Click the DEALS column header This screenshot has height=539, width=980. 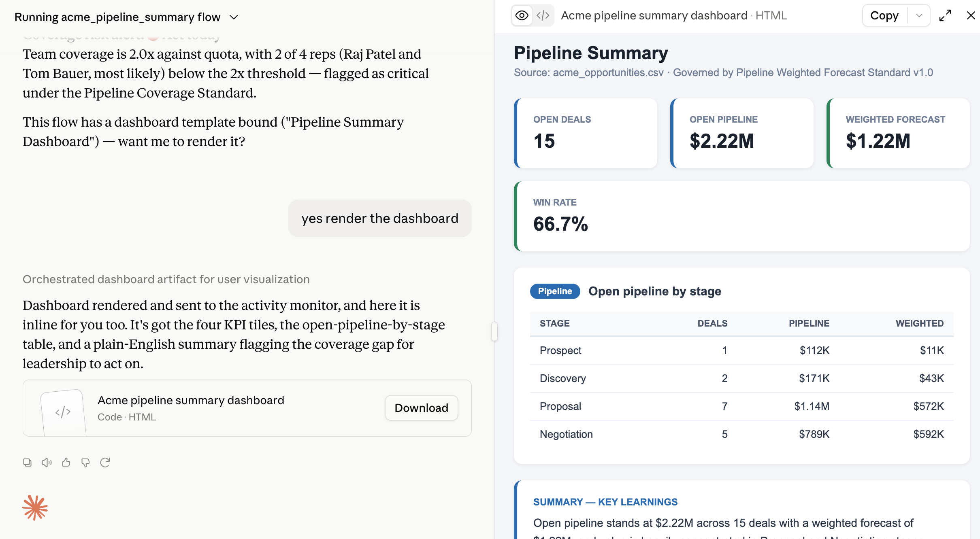click(712, 324)
